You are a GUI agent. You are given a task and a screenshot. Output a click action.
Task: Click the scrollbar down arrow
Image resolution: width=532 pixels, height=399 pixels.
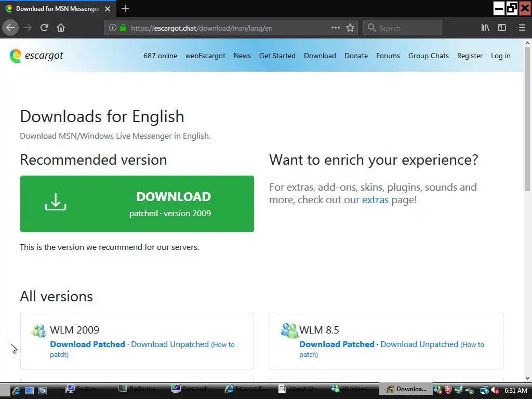[527, 378]
